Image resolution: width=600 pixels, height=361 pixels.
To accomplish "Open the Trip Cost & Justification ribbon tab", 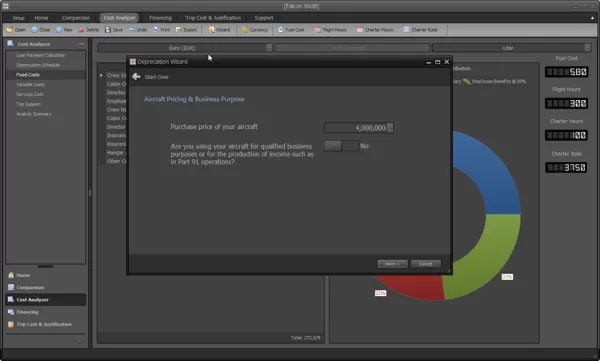I will pyautogui.click(x=213, y=18).
